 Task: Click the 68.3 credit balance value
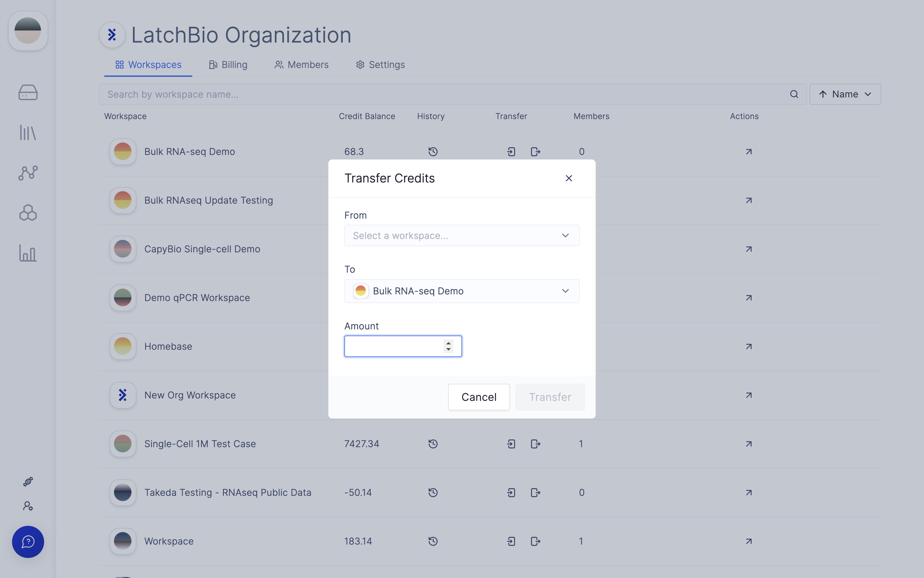coord(354,152)
